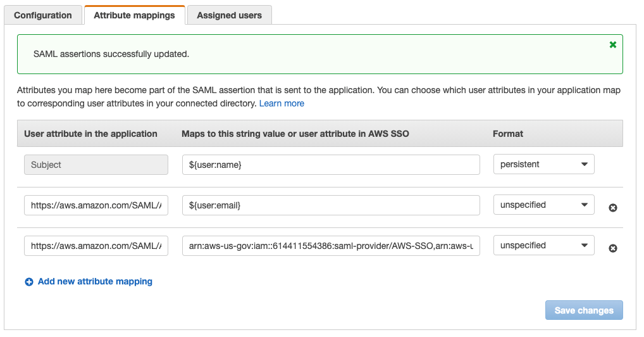The width and height of the screenshot is (644, 337).
Task: Select the application attribute field in the ARN row
Action: tap(96, 246)
